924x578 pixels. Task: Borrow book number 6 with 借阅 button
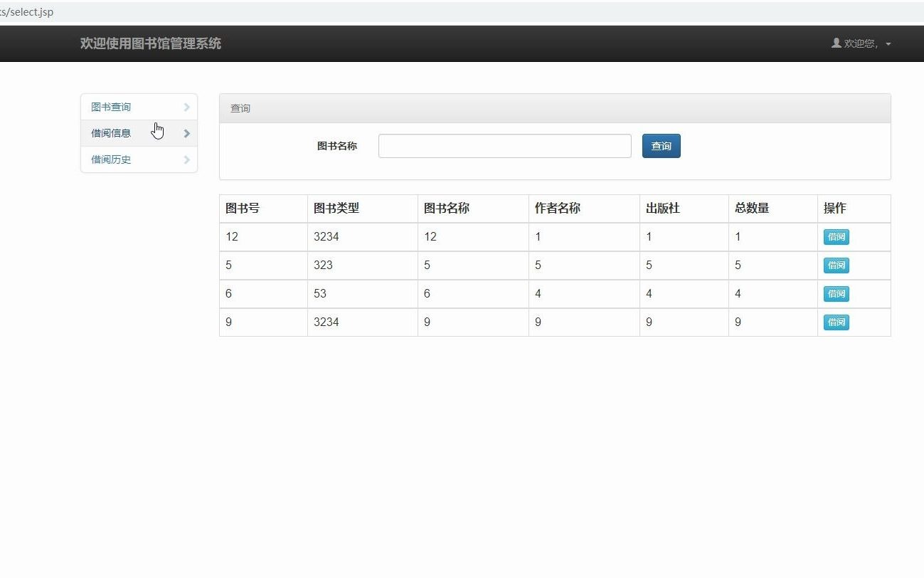point(836,293)
